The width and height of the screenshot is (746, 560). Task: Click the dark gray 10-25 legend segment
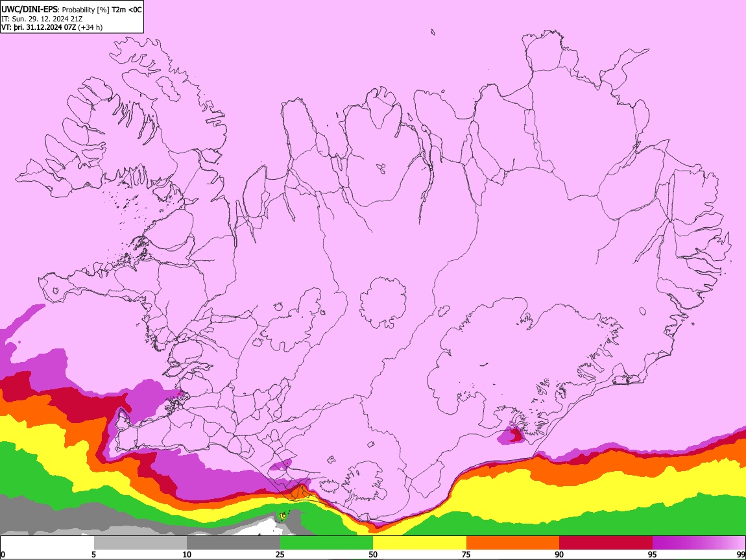pyautogui.click(x=234, y=543)
